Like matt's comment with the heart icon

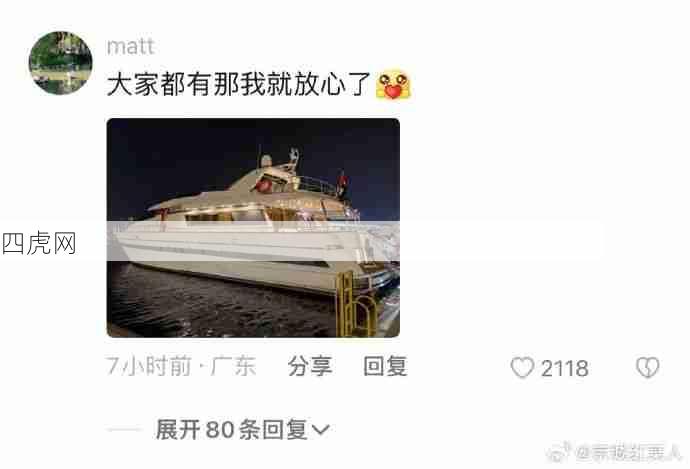(522, 367)
